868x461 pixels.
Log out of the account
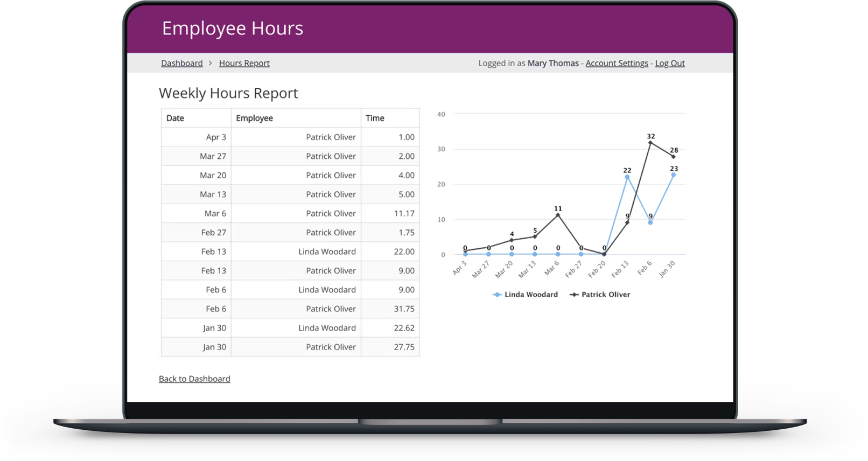pos(670,63)
